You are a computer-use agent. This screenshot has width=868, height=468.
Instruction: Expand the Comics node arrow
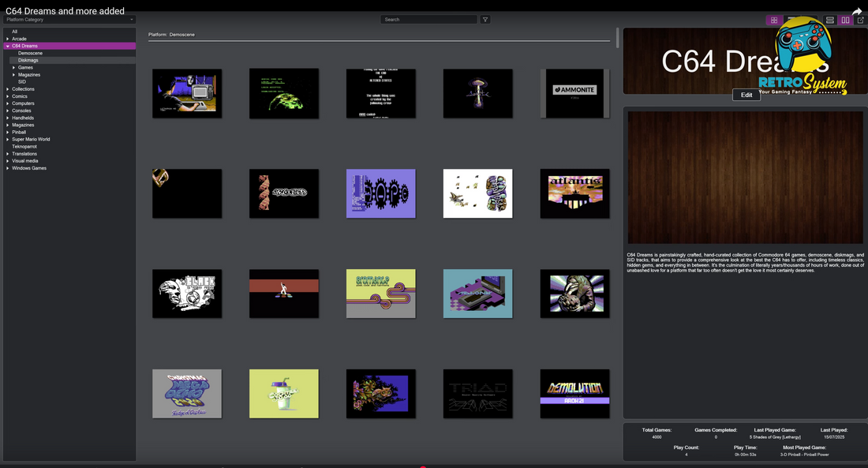7,96
